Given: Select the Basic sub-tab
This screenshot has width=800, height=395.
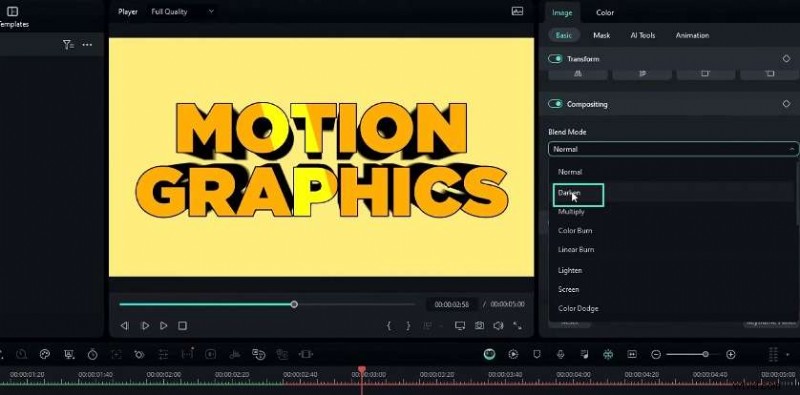Looking at the screenshot, I should click(563, 35).
